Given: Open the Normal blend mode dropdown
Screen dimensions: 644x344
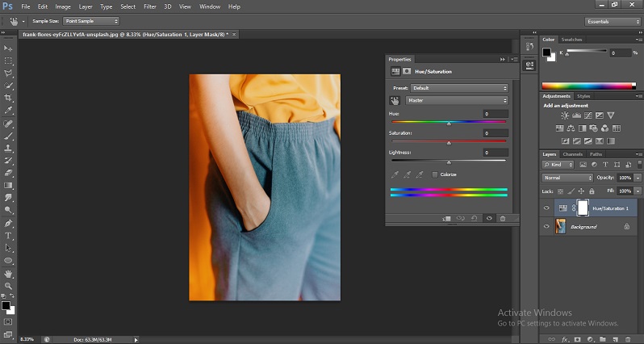Looking at the screenshot, I should pyautogui.click(x=567, y=178).
